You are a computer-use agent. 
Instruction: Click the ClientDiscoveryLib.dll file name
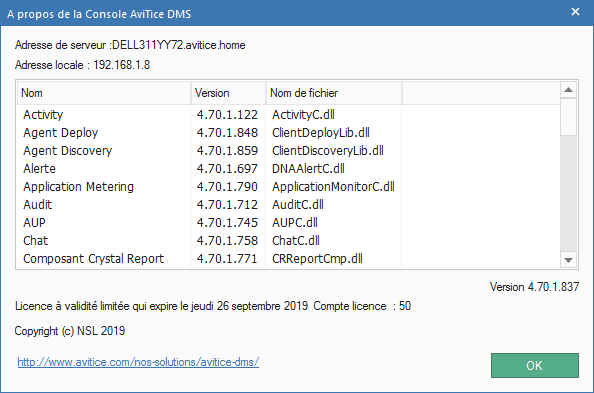click(x=328, y=150)
